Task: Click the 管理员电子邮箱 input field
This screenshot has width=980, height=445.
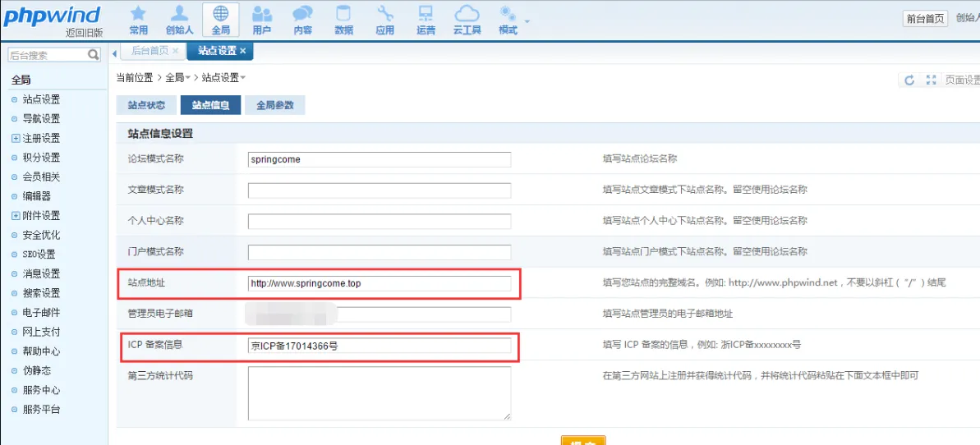Action: (380, 314)
